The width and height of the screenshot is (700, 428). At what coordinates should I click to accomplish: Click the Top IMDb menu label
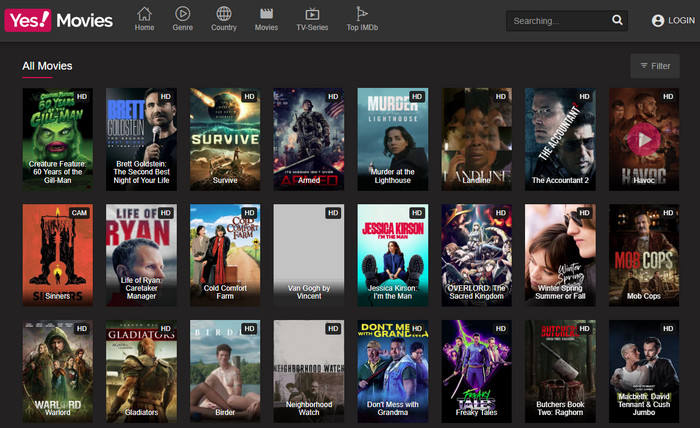pos(362,28)
